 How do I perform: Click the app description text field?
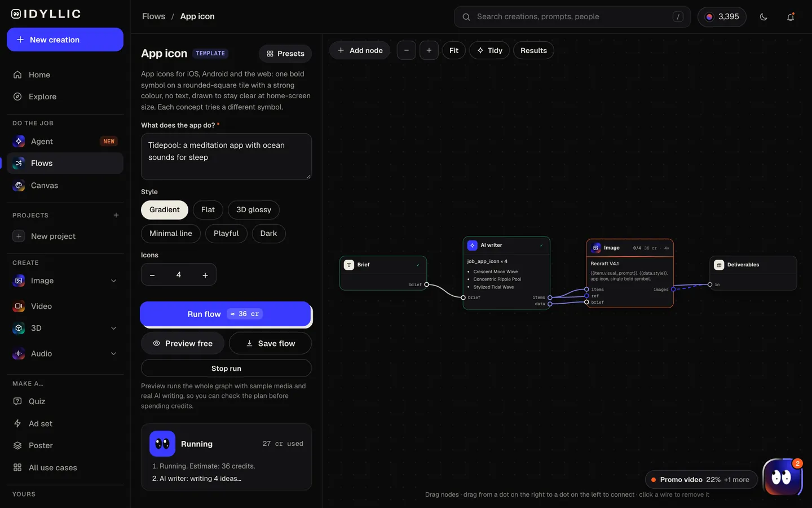226,156
